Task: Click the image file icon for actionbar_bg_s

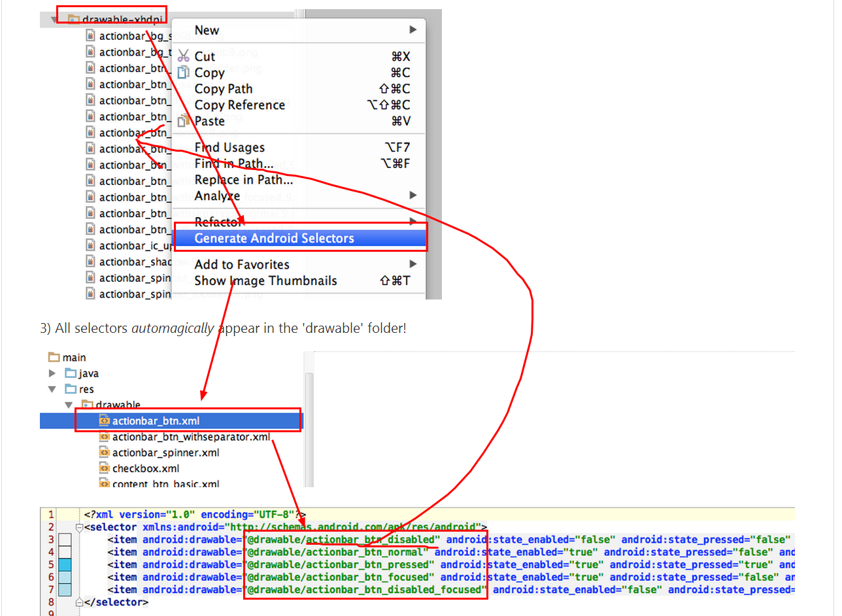Action: [x=90, y=35]
